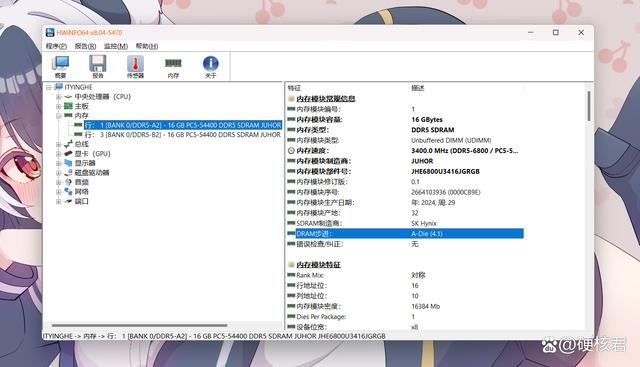640x367 pixels.
Task: Expand the 中央处理器 (CPU) node
Action: click(58, 97)
